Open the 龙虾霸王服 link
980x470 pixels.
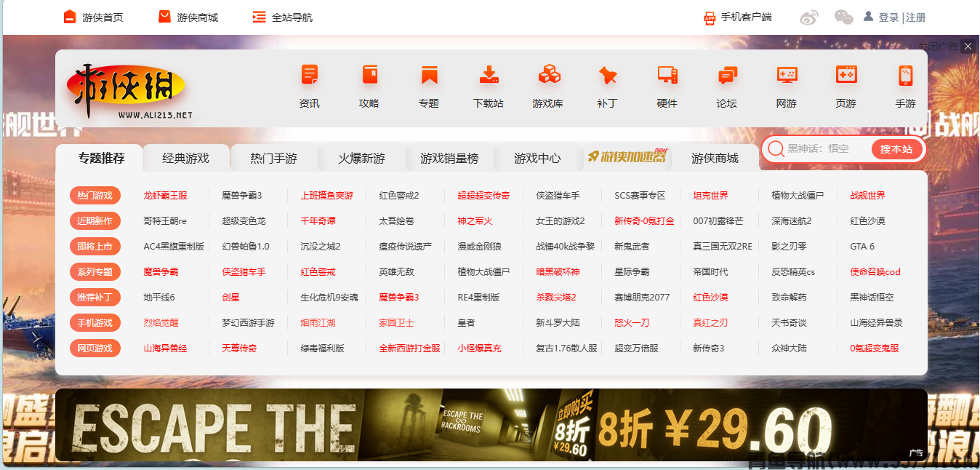point(165,196)
